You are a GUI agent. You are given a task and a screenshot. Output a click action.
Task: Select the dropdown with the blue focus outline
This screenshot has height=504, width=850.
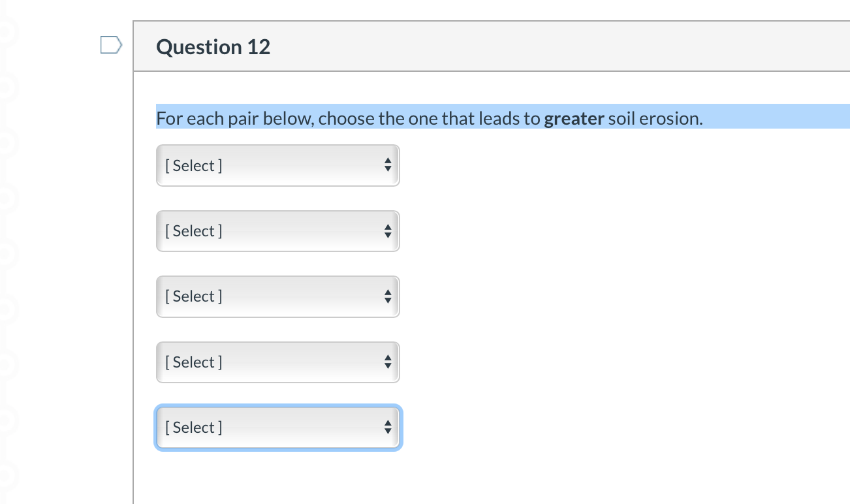(277, 428)
